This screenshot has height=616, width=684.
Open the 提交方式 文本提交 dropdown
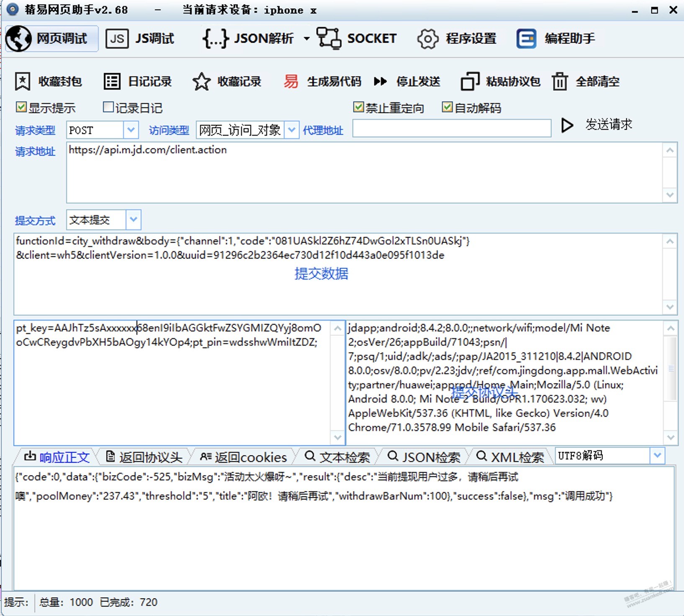pos(133,219)
